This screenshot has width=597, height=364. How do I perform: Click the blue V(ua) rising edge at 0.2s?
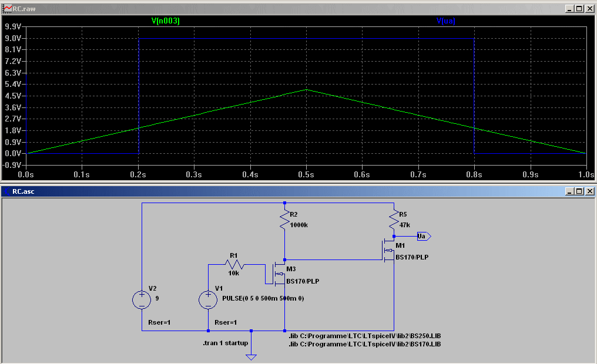tap(139, 96)
